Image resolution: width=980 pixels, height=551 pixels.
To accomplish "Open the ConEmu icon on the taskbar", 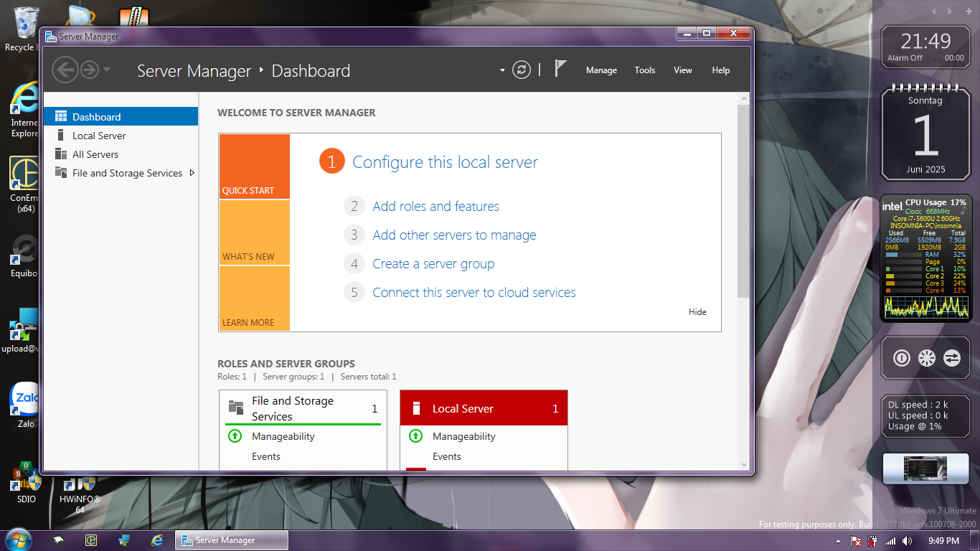I will (91, 540).
